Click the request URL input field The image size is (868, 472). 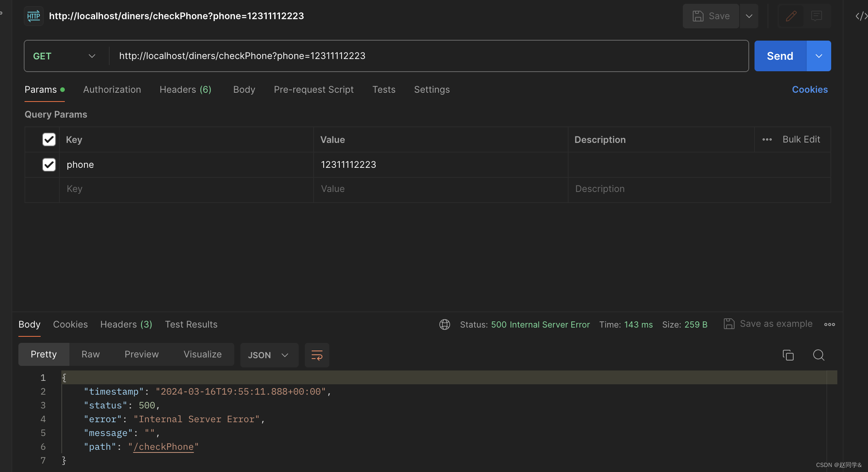point(422,56)
